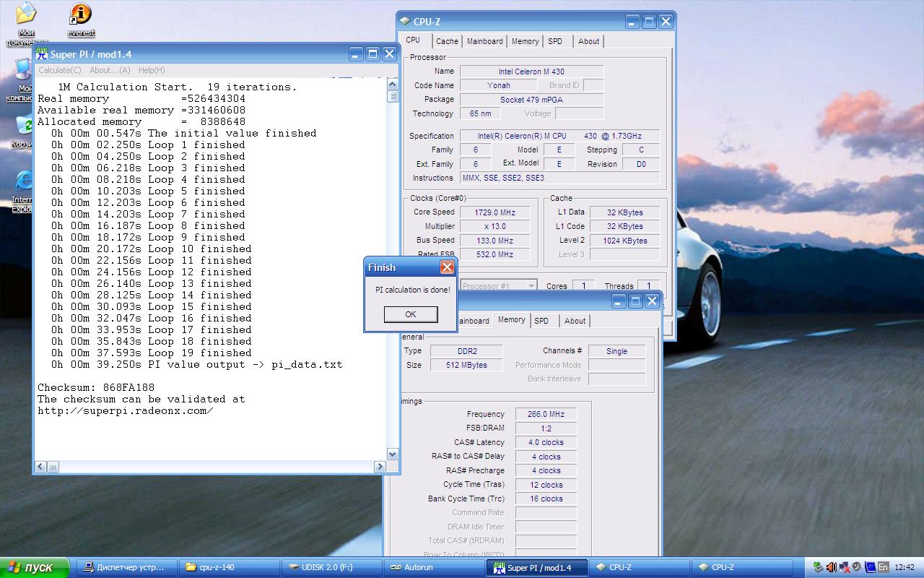Click the http://superpi.radeonx.com/ text line
The image size is (924, 578).
[x=126, y=410]
